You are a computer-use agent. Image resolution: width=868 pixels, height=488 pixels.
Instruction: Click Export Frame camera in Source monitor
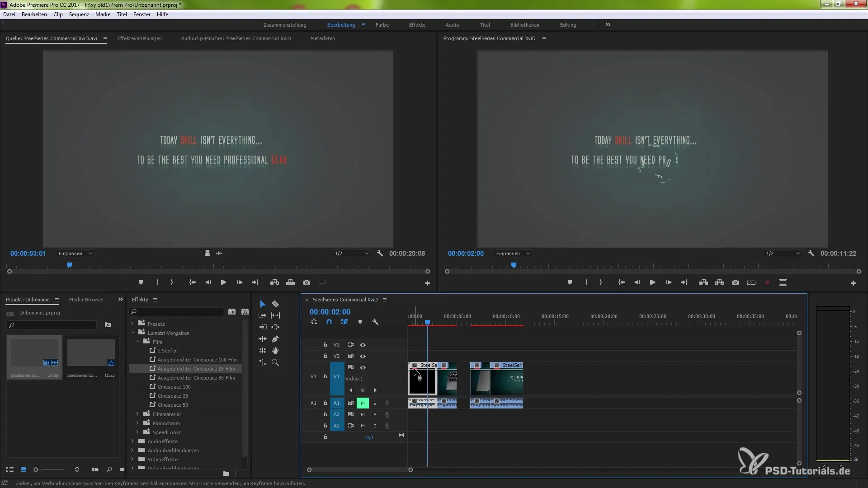tap(307, 282)
